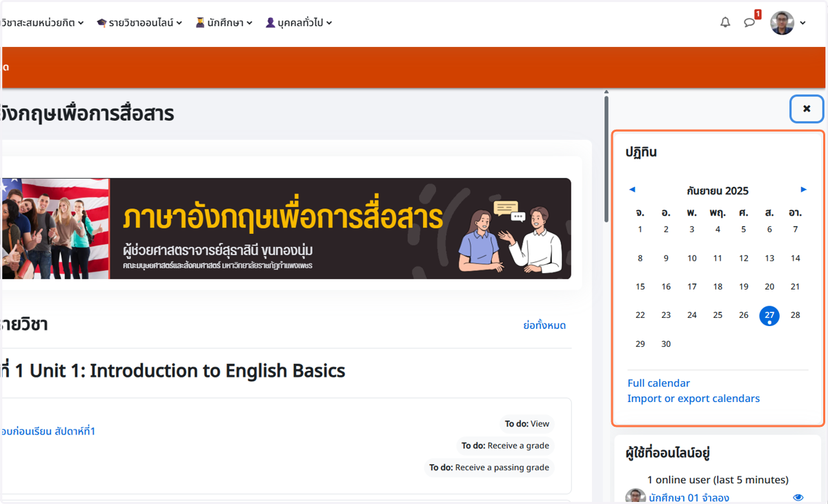This screenshot has width=828, height=504.
Task: Select calendar day 1
Action: point(640,230)
